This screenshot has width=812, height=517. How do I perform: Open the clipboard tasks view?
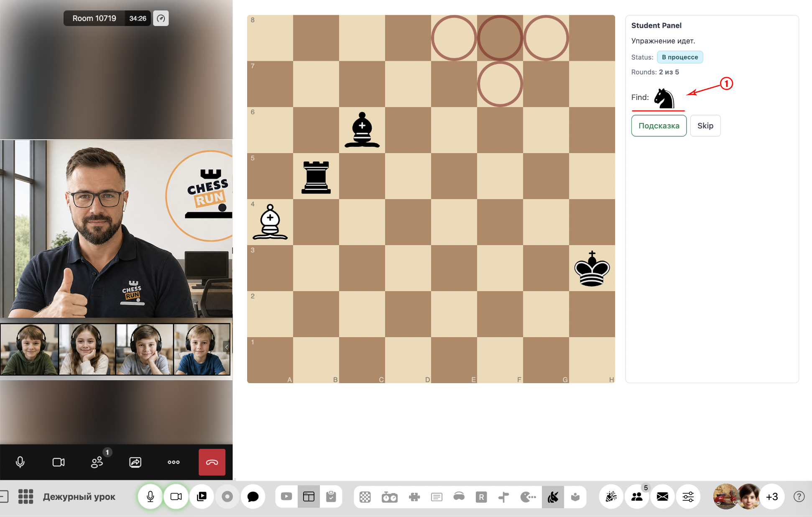[x=331, y=497]
